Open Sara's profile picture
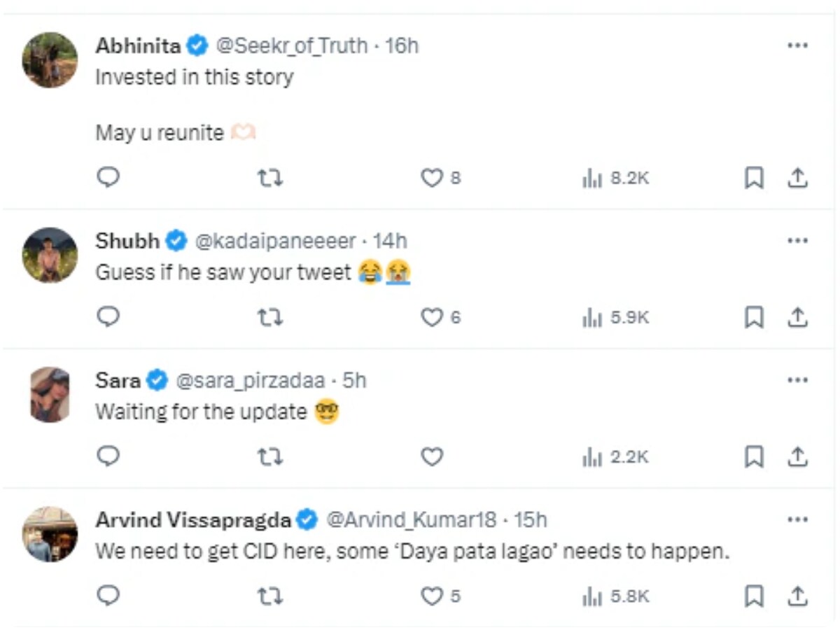This screenshot has width=840, height=630. [50, 394]
